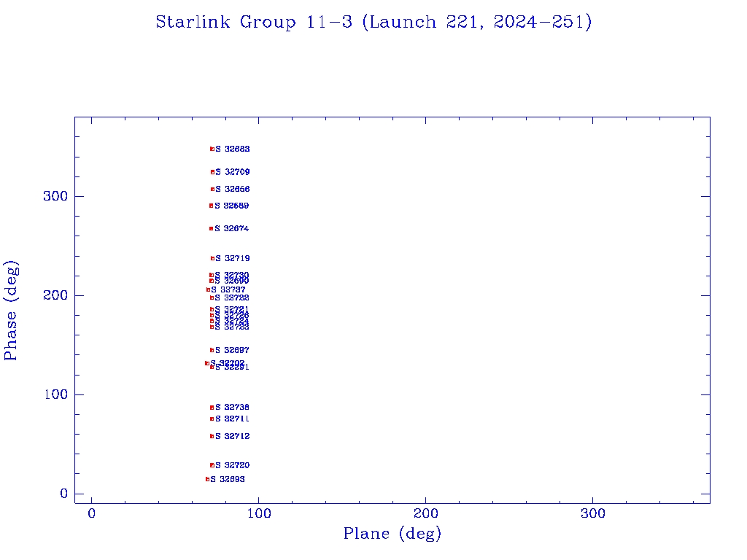Click the 300 tick label on the plane axis
747x560 pixels.
[x=593, y=514]
